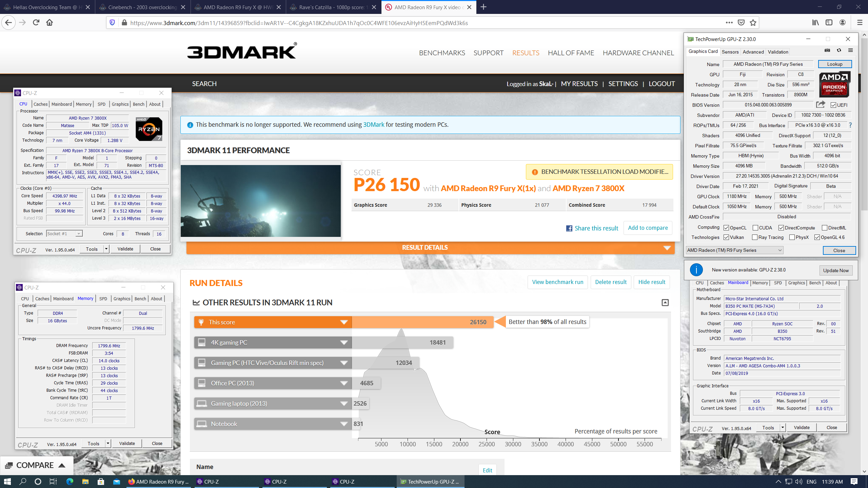This screenshot has height=488, width=868.
Task: Toggle CUDA checkbox in GPU-Z
Action: [x=755, y=228]
